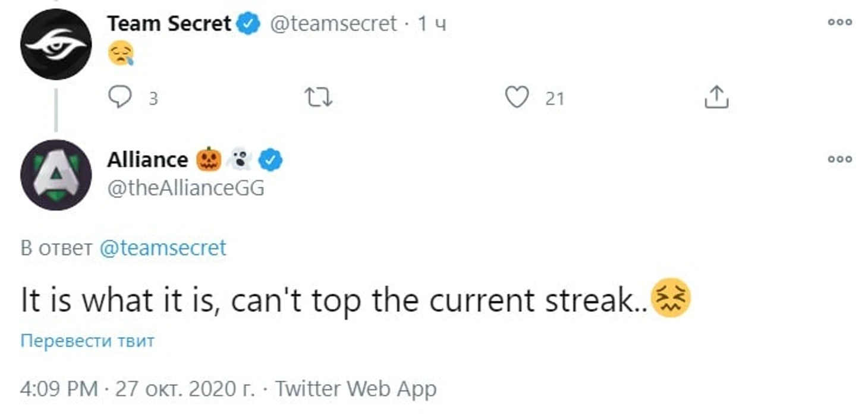Like Team Secret's tweet with heart icon
This screenshot has height=418, width=868.
517,97
